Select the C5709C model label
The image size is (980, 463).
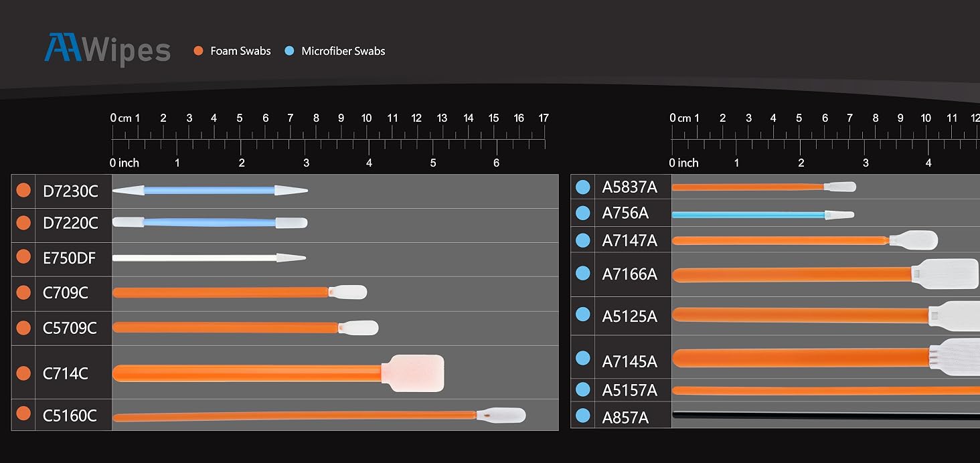pos(70,328)
